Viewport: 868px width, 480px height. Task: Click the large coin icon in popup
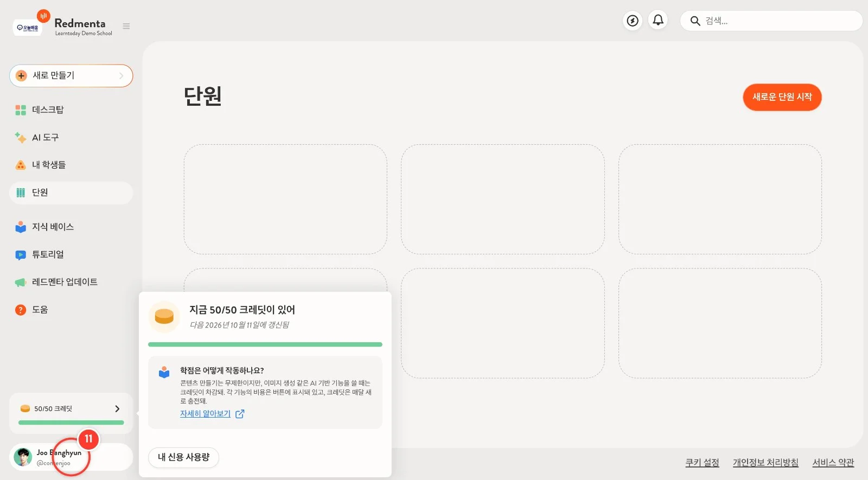tap(164, 317)
